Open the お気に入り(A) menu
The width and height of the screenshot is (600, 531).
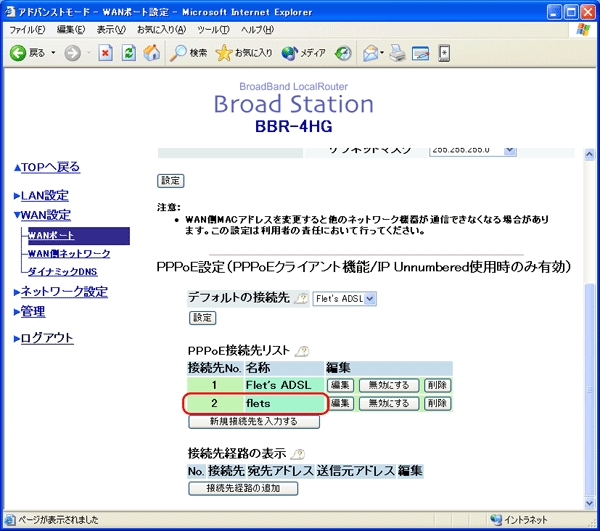[x=161, y=29]
